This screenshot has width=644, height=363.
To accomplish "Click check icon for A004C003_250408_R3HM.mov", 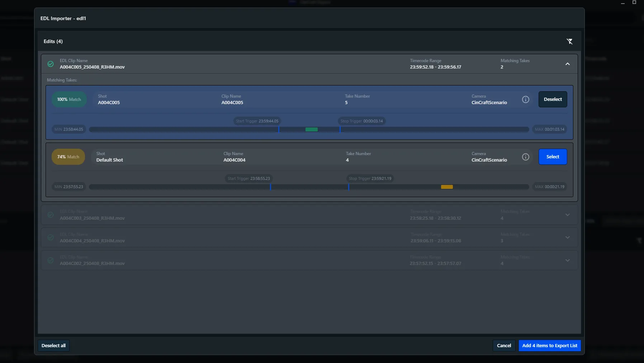I will point(51,215).
